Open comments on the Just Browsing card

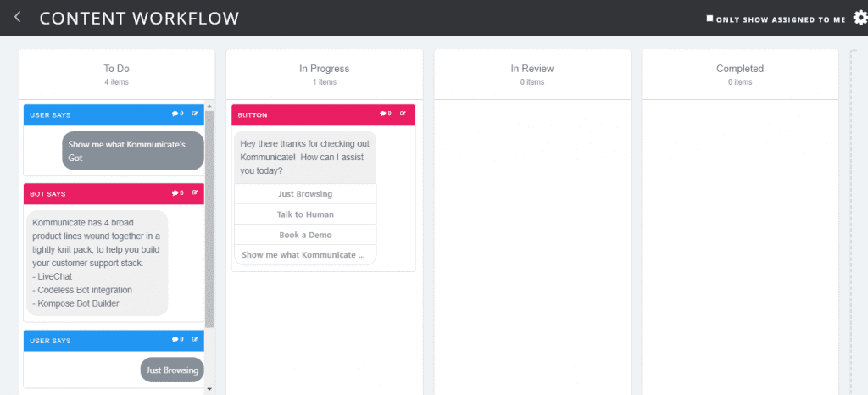click(x=178, y=340)
